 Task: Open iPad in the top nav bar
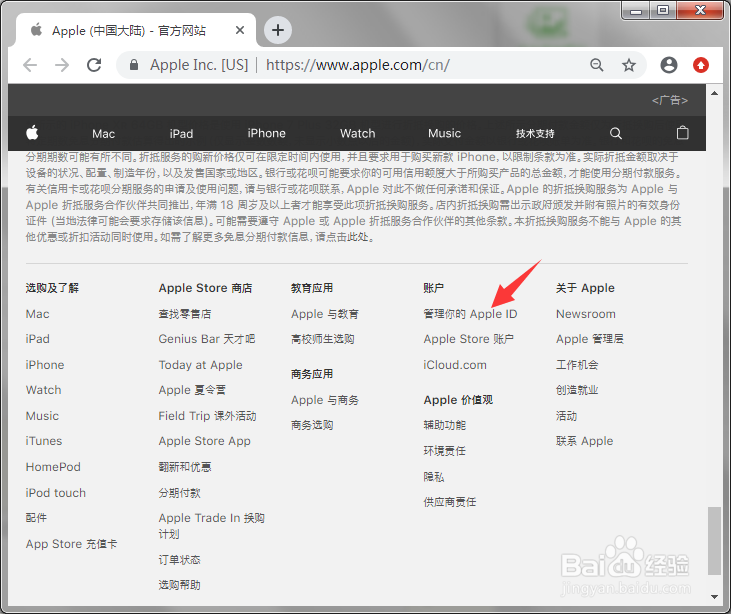pyautogui.click(x=181, y=134)
